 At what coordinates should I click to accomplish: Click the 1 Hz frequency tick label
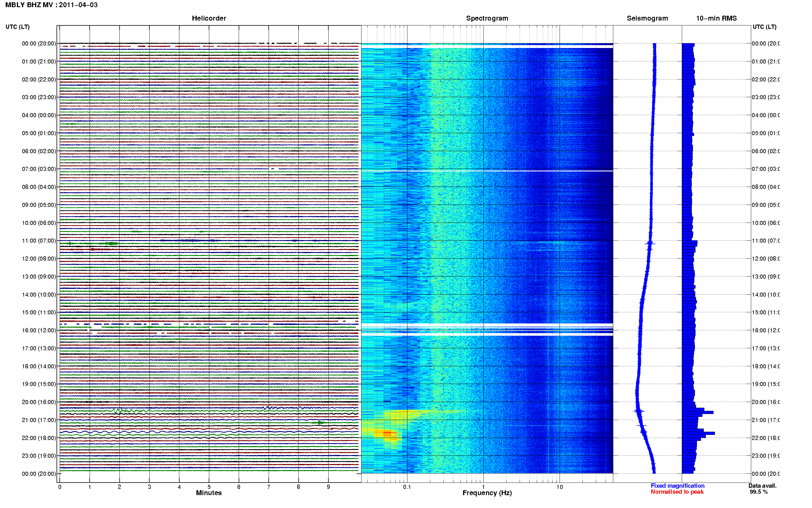pyautogui.click(x=483, y=487)
